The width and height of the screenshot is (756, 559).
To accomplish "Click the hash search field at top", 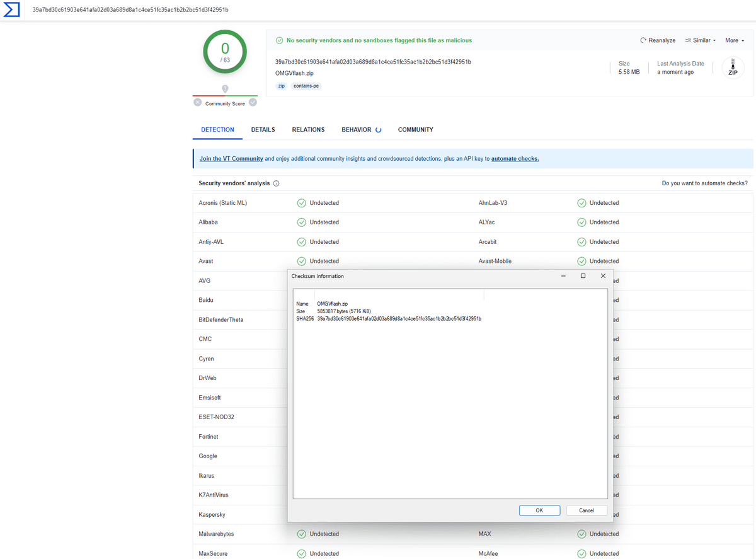I will pyautogui.click(x=252, y=10).
